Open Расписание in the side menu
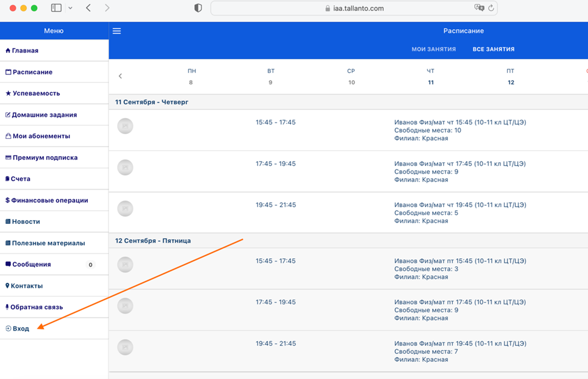588x379 pixels. tap(32, 72)
